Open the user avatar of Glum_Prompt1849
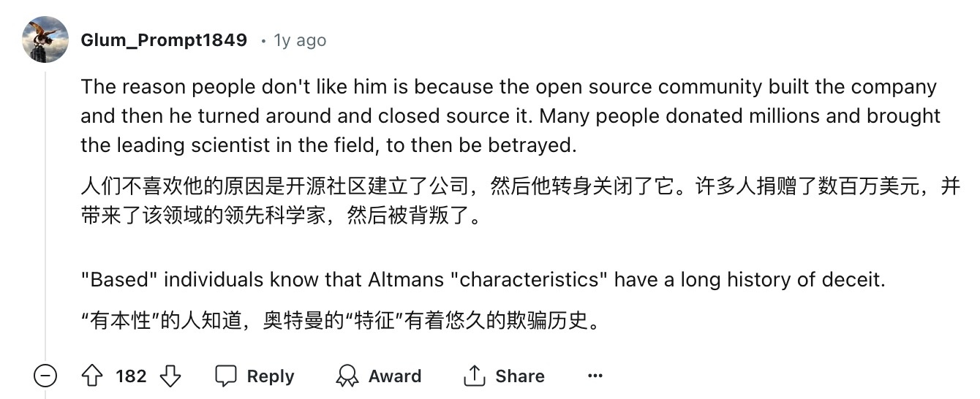The image size is (980, 399). tap(45, 39)
